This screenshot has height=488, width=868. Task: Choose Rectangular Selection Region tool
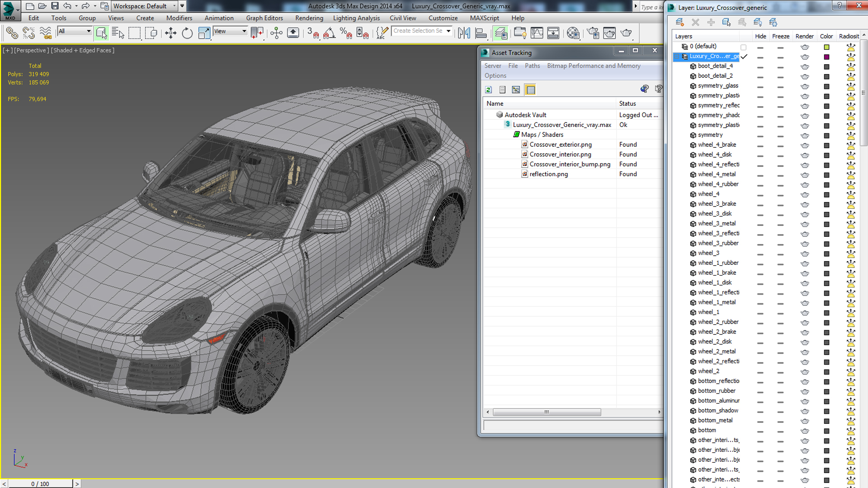[134, 33]
